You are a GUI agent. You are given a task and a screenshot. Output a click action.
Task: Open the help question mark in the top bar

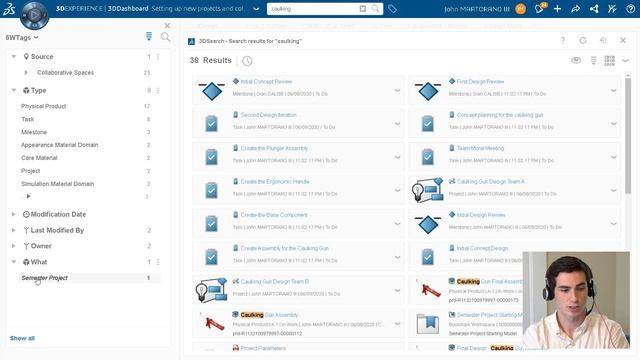[x=630, y=9]
